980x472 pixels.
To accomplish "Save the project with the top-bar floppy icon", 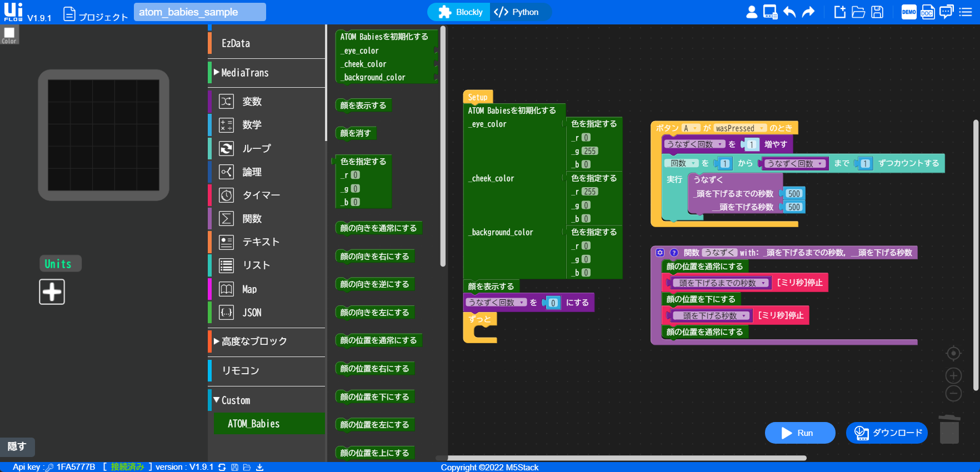I will (x=877, y=12).
